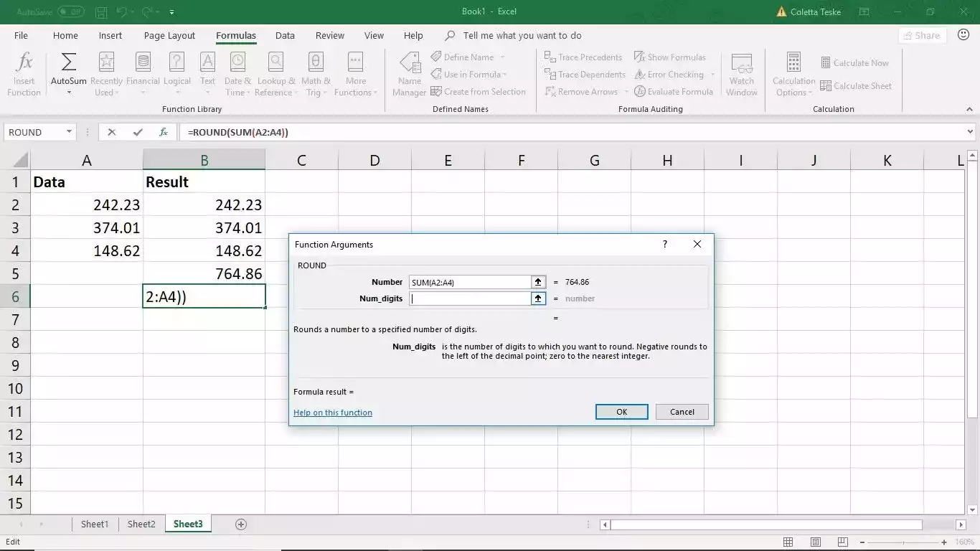Click inside the Num_digits input field
The width and height of the screenshot is (980, 551).
click(470, 298)
